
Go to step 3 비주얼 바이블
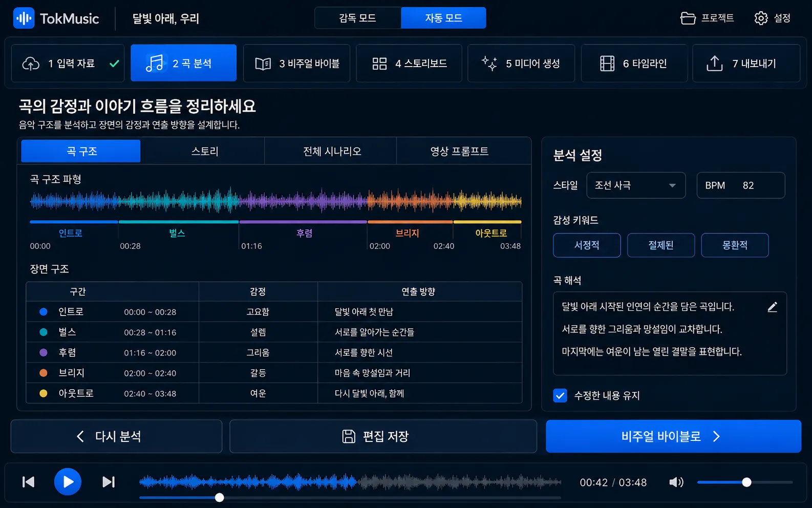(296, 63)
